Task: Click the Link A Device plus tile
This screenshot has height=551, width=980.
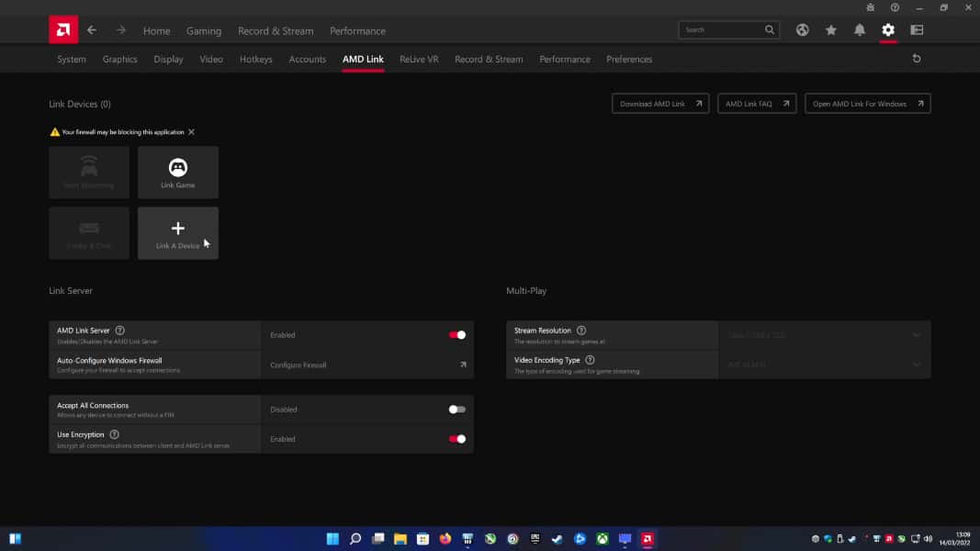Action: pos(178,233)
